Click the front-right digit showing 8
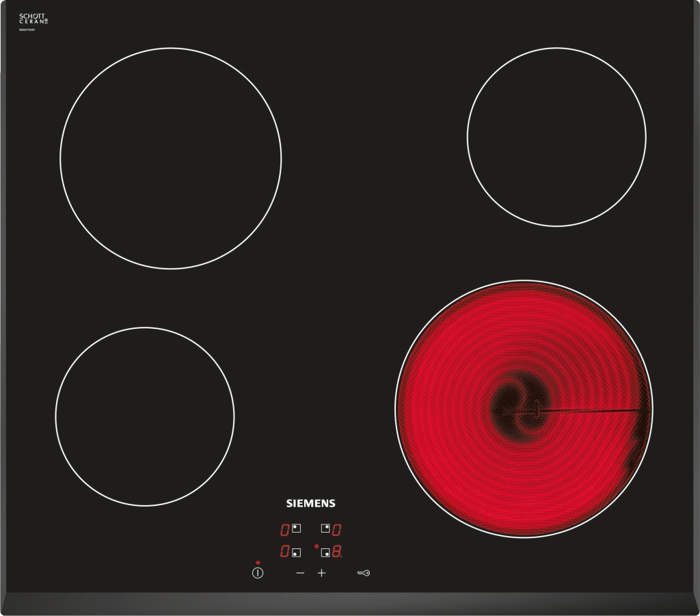 336,552
